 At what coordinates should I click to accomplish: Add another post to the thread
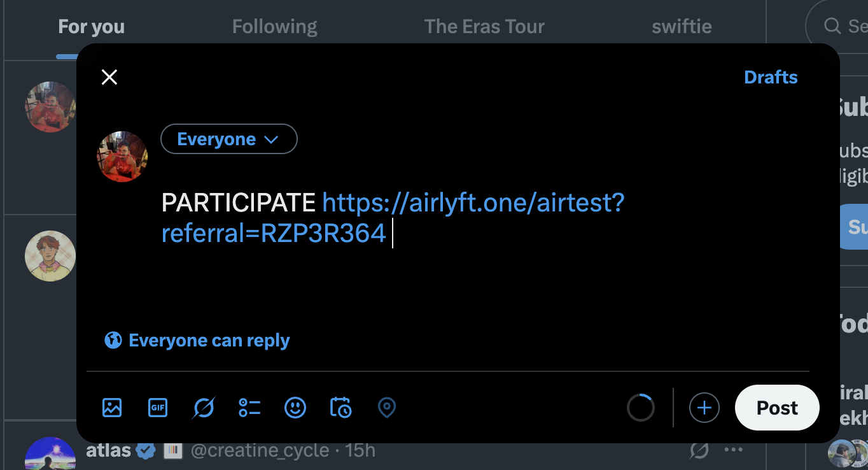[704, 408]
